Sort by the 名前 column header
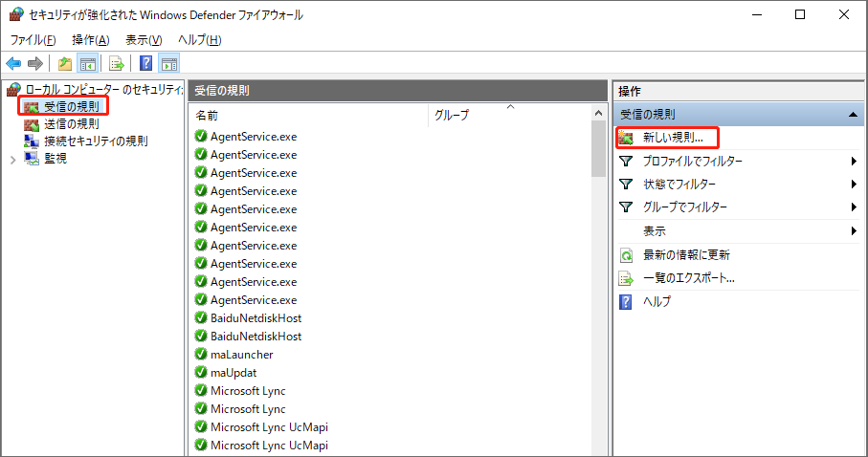Image resolution: width=868 pixels, height=457 pixels. tap(306, 115)
